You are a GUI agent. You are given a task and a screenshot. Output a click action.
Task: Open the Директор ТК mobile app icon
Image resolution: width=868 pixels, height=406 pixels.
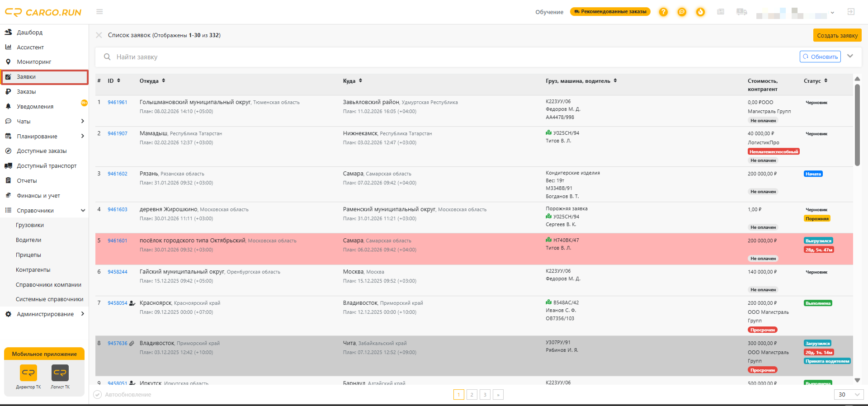coord(28,373)
